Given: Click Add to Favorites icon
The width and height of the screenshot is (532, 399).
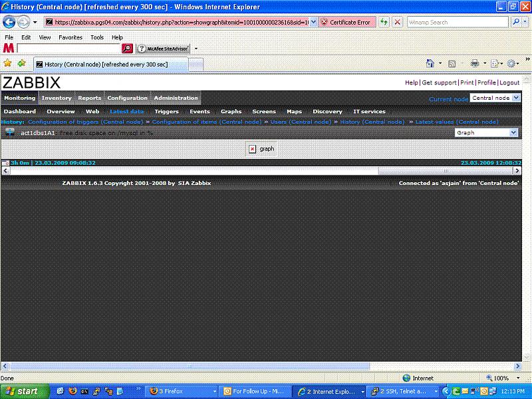Looking at the screenshot, I should (21, 63).
